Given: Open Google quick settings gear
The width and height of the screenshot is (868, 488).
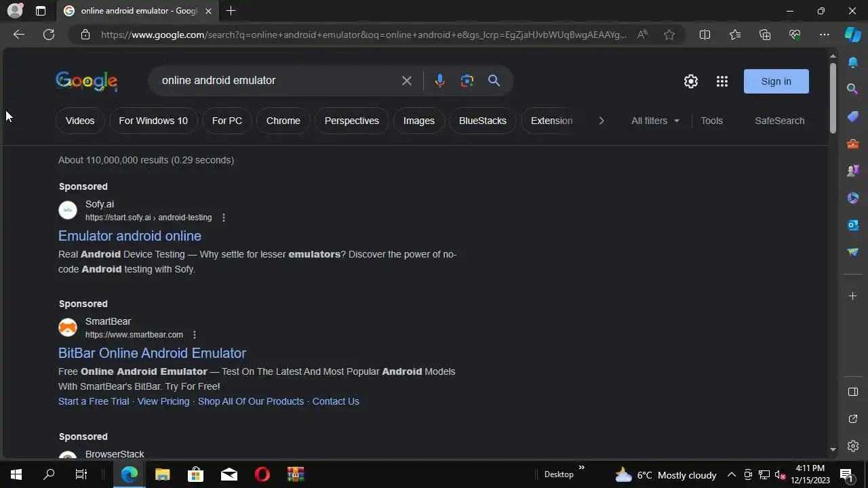Looking at the screenshot, I should click(691, 81).
